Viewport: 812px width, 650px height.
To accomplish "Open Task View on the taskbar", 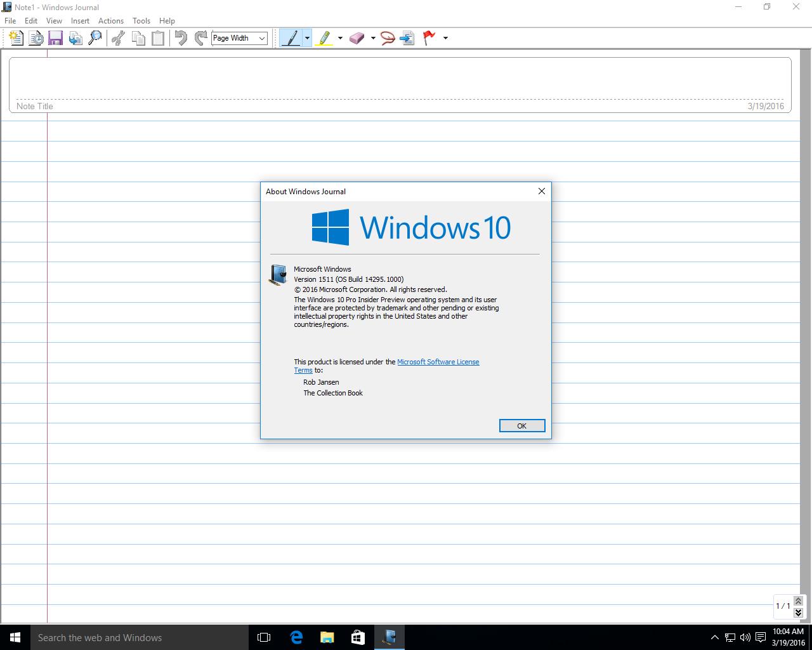I will (x=264, y=637).
